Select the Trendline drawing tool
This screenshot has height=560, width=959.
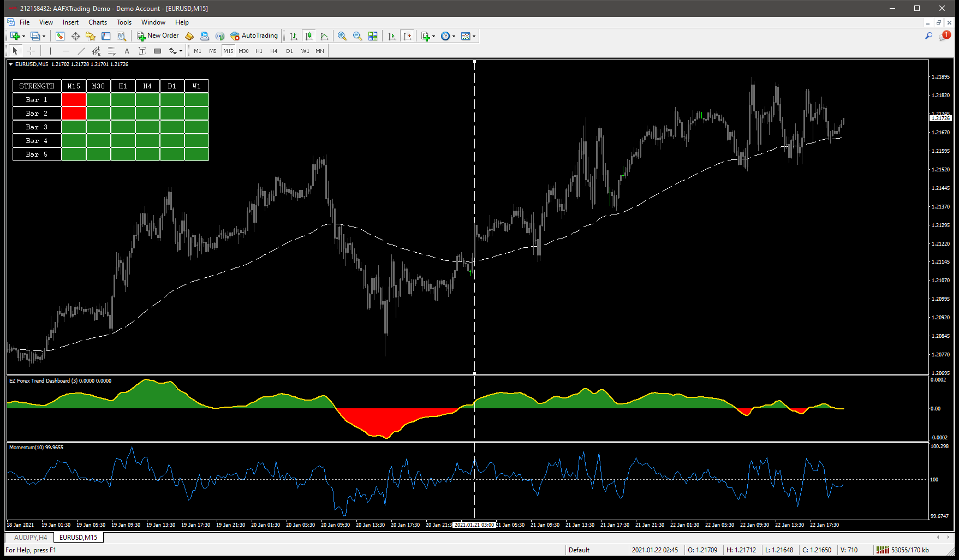coord(81,51)
